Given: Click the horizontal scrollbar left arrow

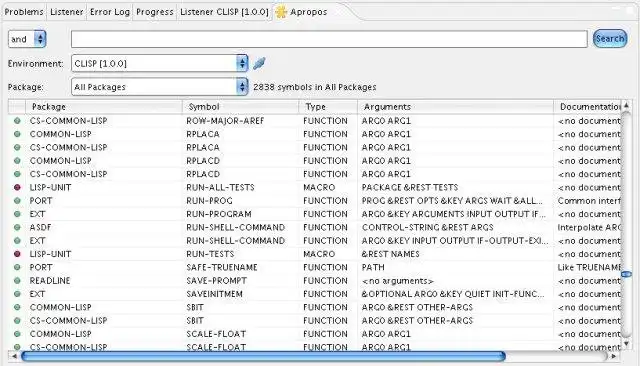Looking at the screenshot, I should coord(14,356).
